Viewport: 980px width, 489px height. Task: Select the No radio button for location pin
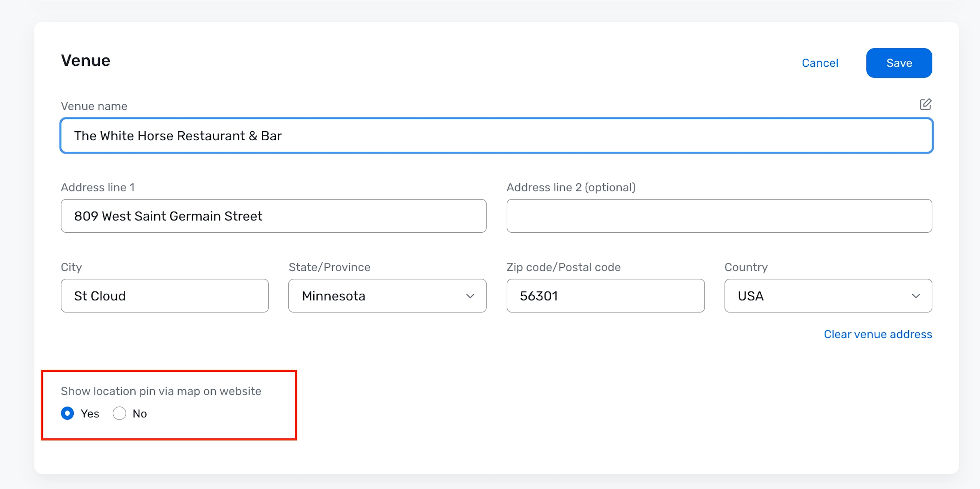[x=120, y=413]
